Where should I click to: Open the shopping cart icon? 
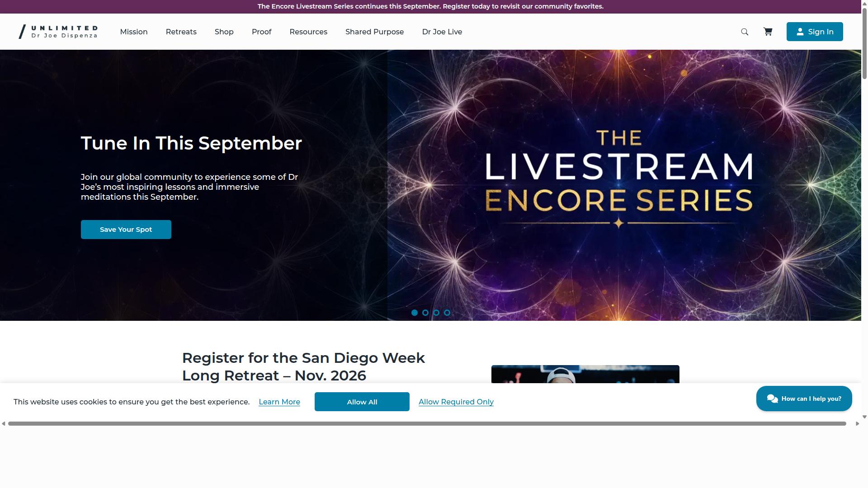point(768,32)
